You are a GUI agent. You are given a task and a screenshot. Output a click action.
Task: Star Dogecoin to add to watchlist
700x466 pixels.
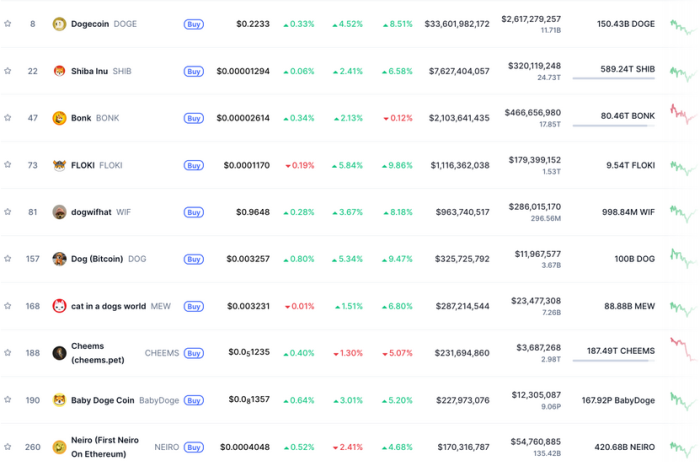click(8, 23)
